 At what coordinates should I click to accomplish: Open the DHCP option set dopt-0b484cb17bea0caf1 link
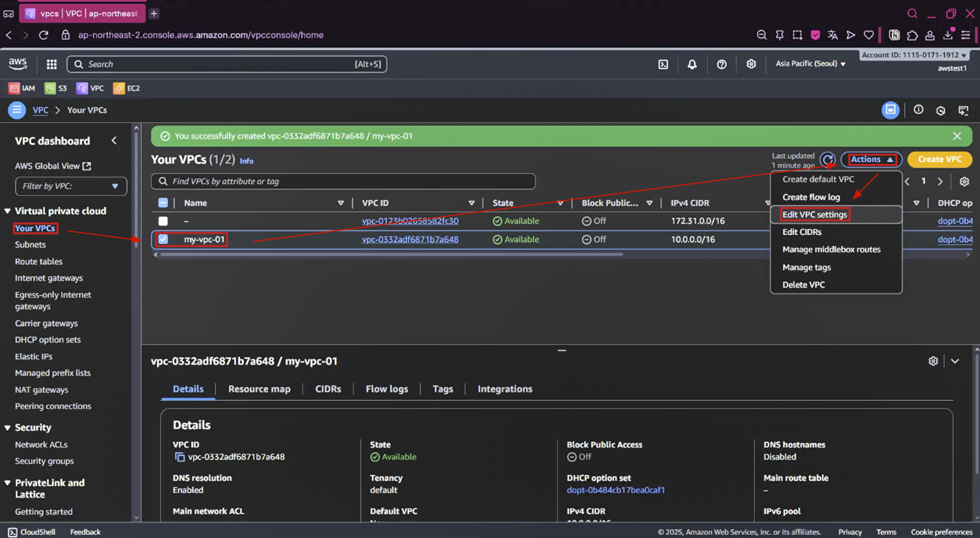pos(616,491)
